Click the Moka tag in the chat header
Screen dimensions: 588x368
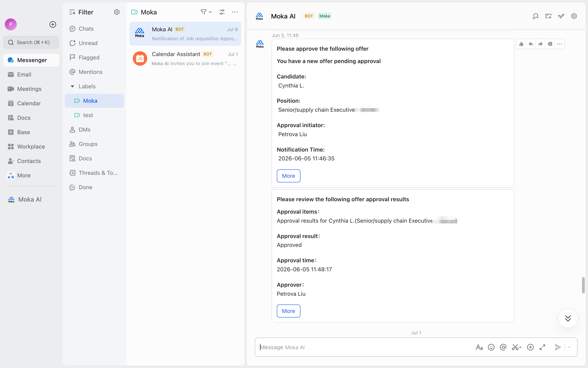[x=325, y=16]
